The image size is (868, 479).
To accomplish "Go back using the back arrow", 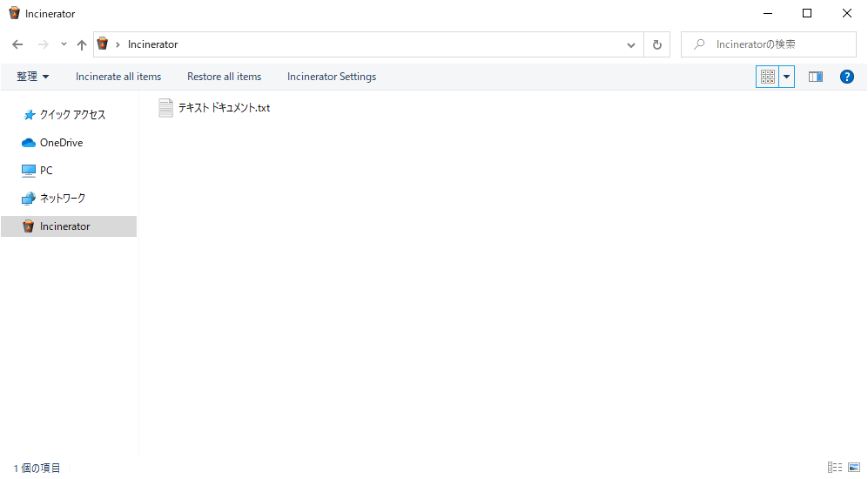I will (17, 44).
